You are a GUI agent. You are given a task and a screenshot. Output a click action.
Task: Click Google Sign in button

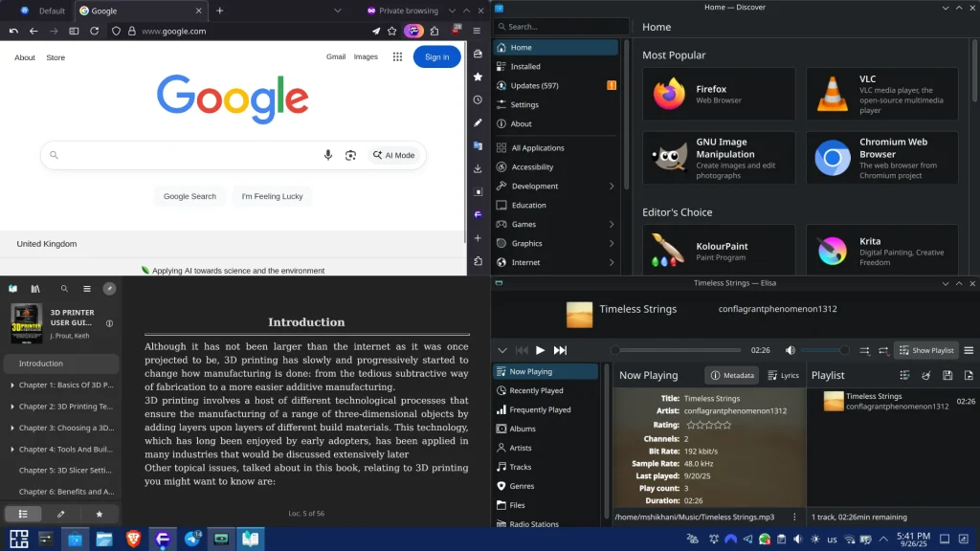436,56
